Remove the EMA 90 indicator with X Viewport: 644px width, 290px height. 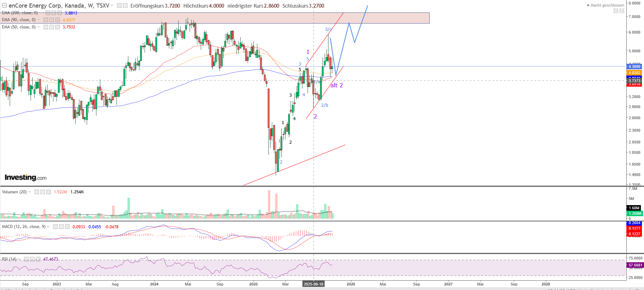[58, 20]
